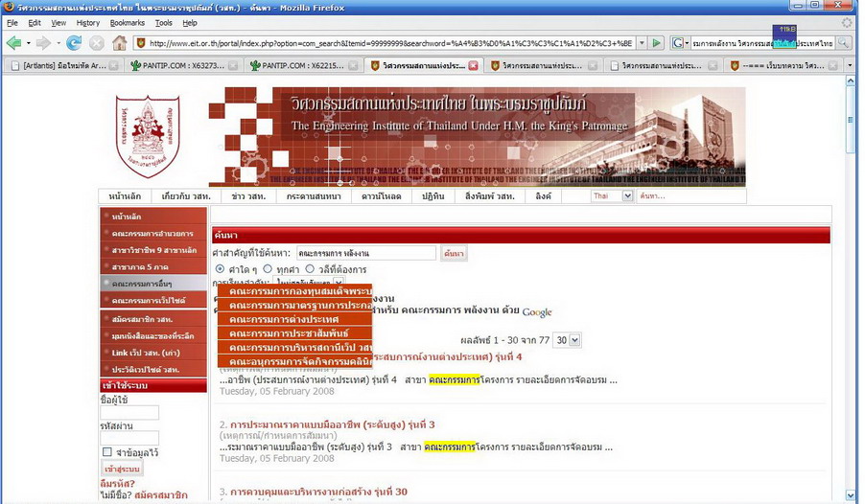This screenshot has width=865, height=504.
Task: Open ดาวน์โหลด navigation item
Action: click(382, 195)
